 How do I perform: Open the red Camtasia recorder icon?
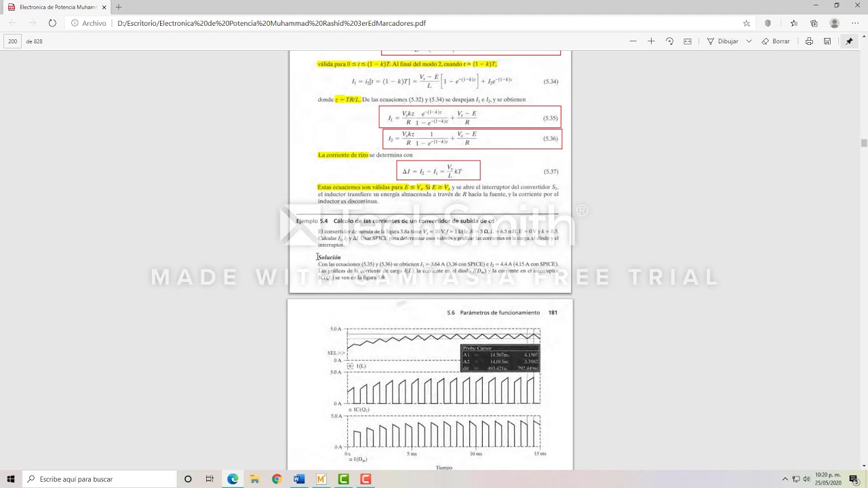coord(366,479)
